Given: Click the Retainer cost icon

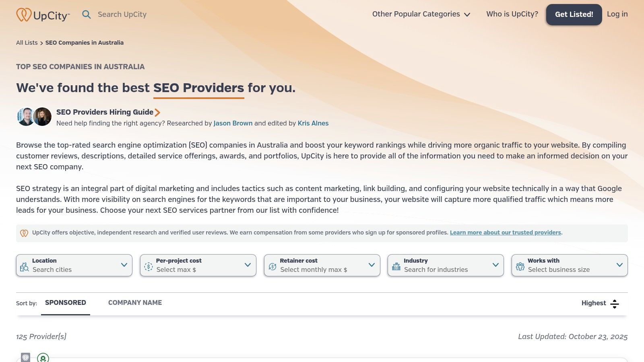Looking at the screenshot, I should tap(272, 267).
